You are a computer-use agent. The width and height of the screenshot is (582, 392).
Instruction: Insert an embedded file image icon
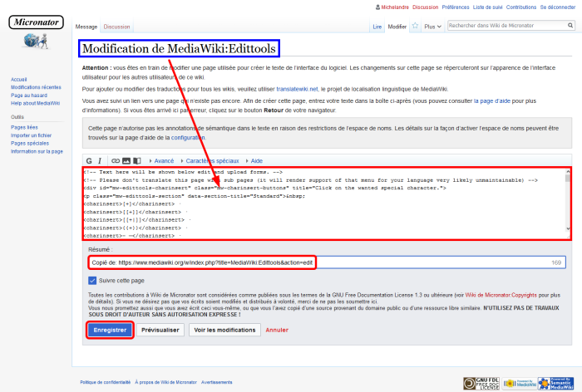point(126,161)
